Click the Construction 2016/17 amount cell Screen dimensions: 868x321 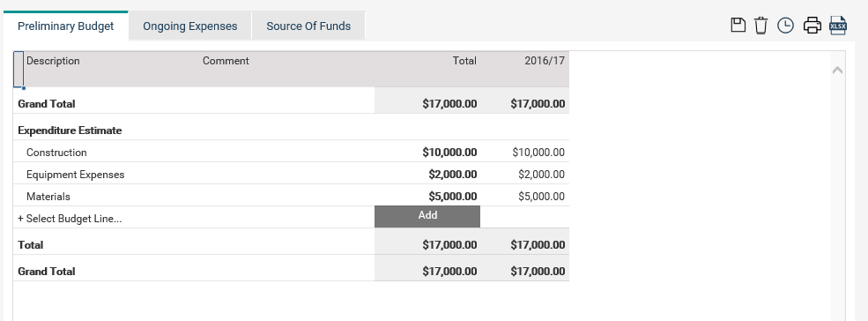pos(538,153)
